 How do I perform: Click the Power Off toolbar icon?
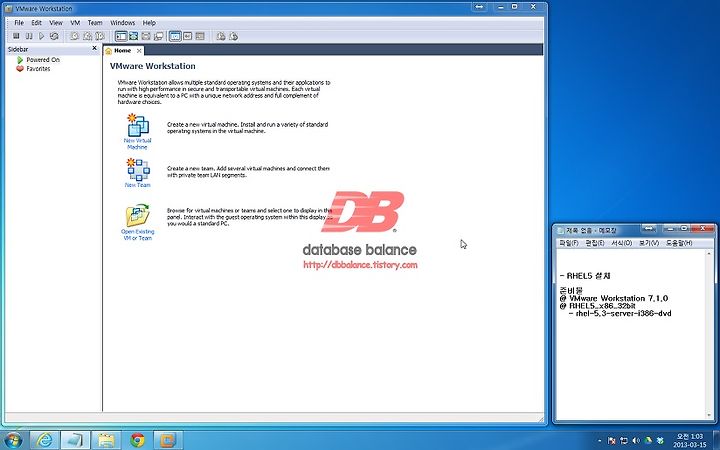pyautogui.click(x=16, y=36)
